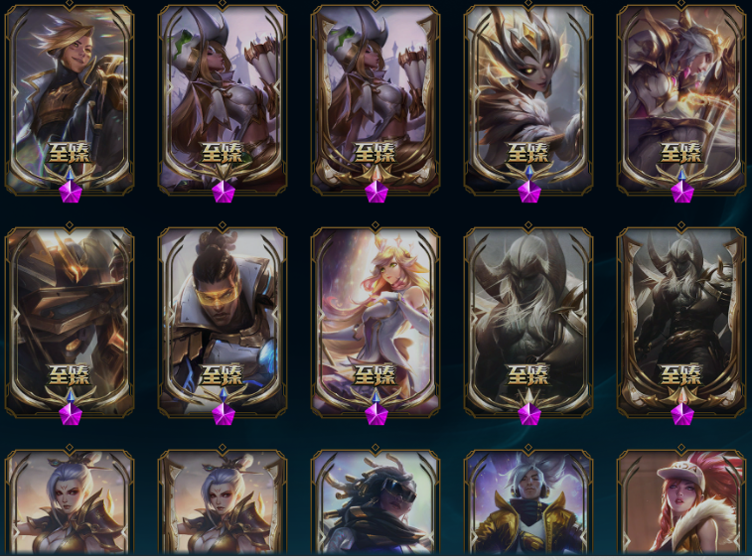Click the purple gem under the dark gold mech armor card
Image resolution: width=752 pixels, height=560 pixels.
pos(71,414)
